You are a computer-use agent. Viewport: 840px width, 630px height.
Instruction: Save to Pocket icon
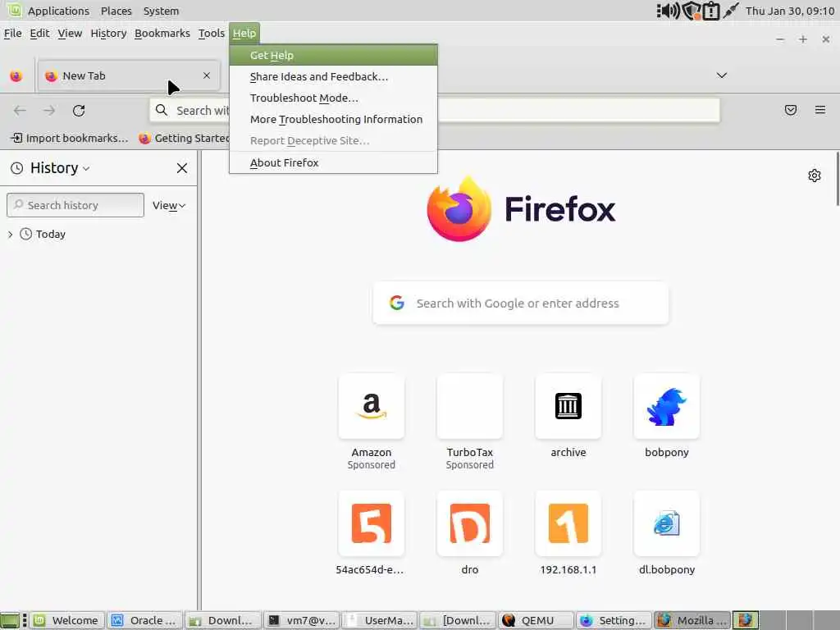(790, 110)
